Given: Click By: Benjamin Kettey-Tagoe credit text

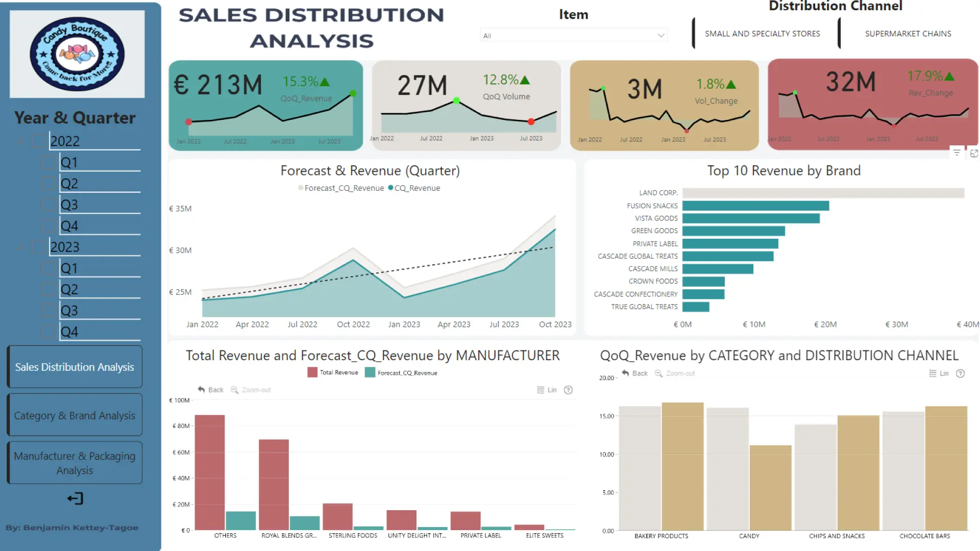Looking at the screenshot, I should pos(72,528).
